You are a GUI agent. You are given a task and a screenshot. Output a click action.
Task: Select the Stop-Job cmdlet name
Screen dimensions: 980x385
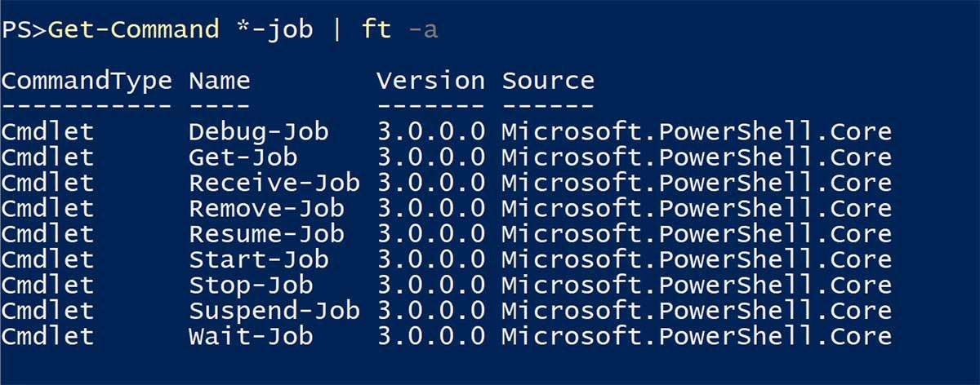coord(251,285)
